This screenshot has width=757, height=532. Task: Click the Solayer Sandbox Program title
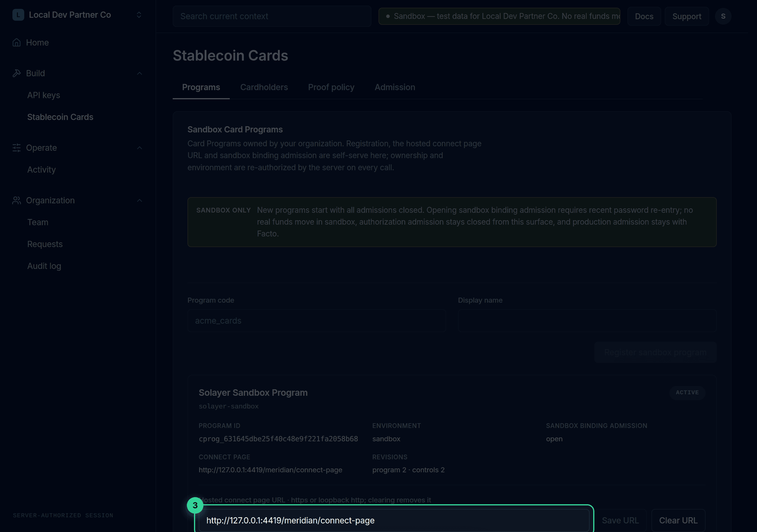(x=253, y=392)
